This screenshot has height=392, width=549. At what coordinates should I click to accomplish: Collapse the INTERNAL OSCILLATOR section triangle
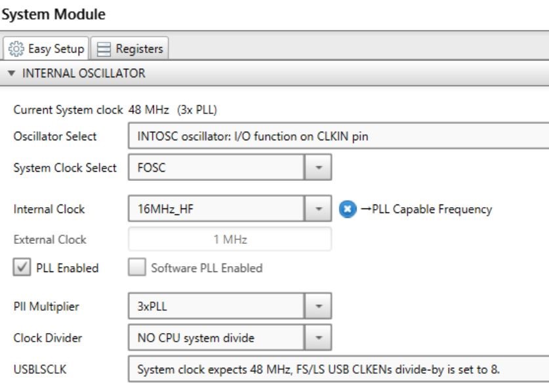coord(13,73)
